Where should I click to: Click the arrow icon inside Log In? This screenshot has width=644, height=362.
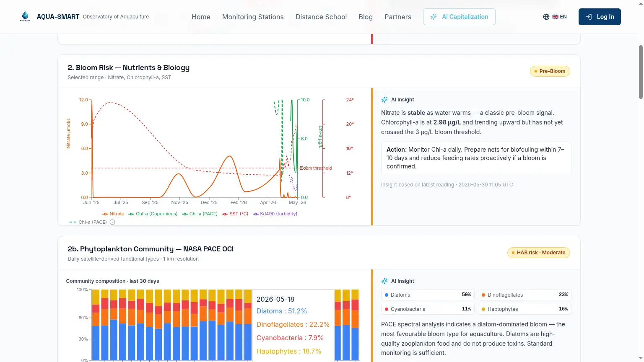tap(589, 17)
